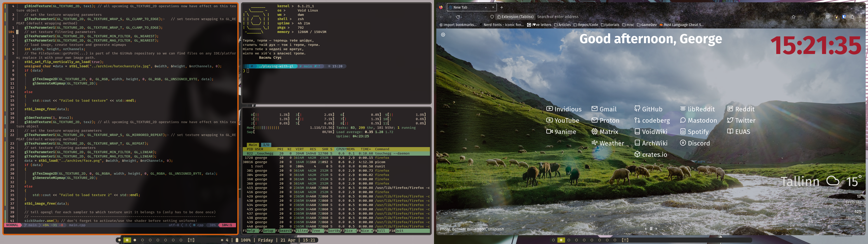Open the Twitter quick link
868x244 pixels.
(x=741, y=120)
